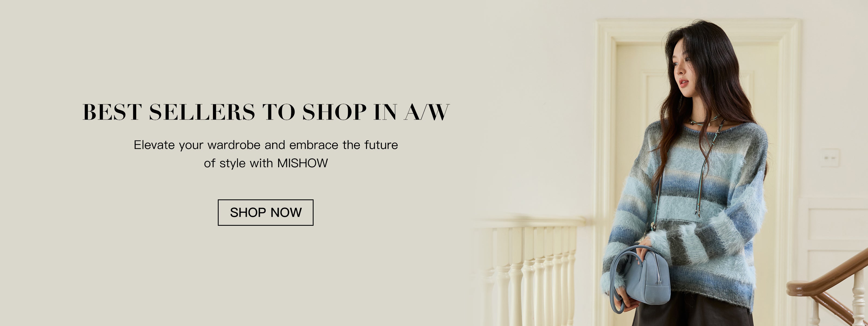Click the wall light switch plate
The width and height of the screenshot is (868, 326).
829,158
